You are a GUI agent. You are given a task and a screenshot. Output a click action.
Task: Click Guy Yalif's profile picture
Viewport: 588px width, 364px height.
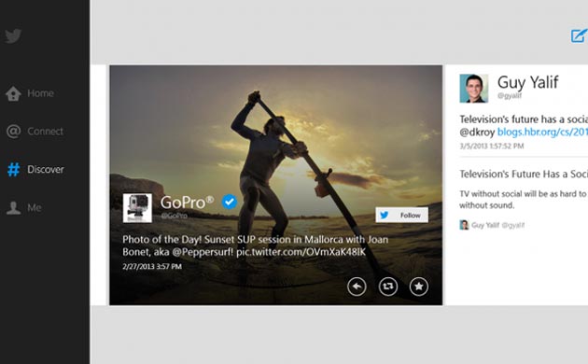pyautogui.click(x=473, y=89)
